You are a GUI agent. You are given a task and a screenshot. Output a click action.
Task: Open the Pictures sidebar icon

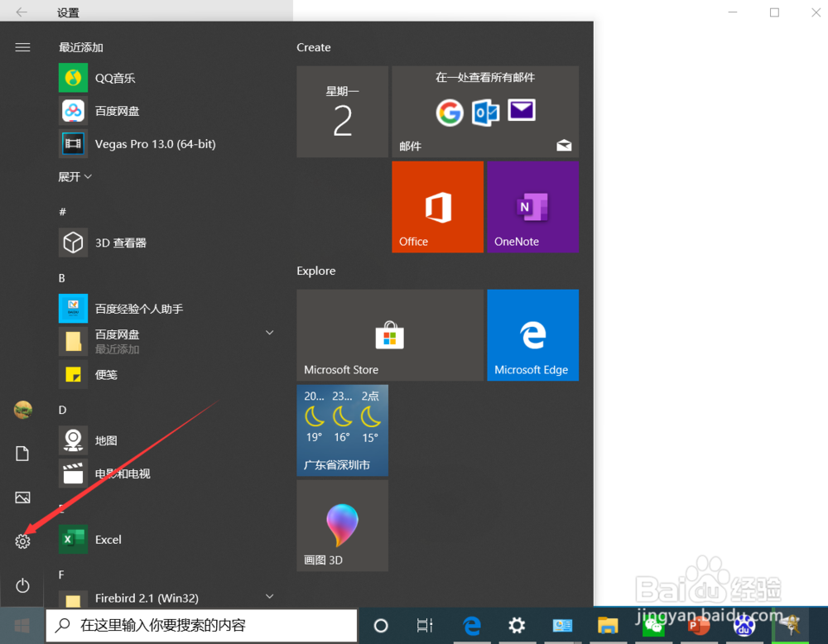click(x=22, y=497)
